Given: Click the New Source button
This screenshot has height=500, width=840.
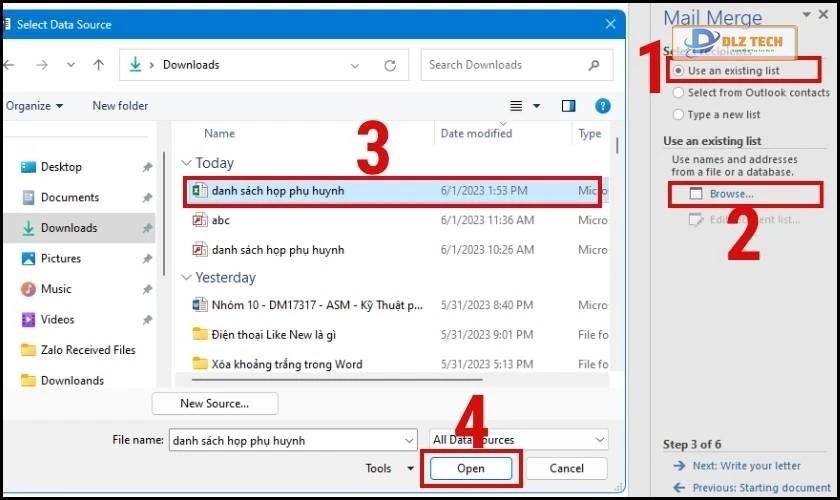Looking at the screenshot, I should point(214,403).
